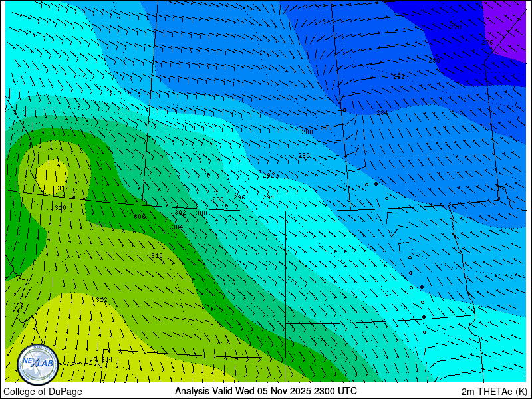Select the 298 contour label
Image resolution: width=532 pixels, height=399 pixels.
pyautogui.click(x=218, y=199)
